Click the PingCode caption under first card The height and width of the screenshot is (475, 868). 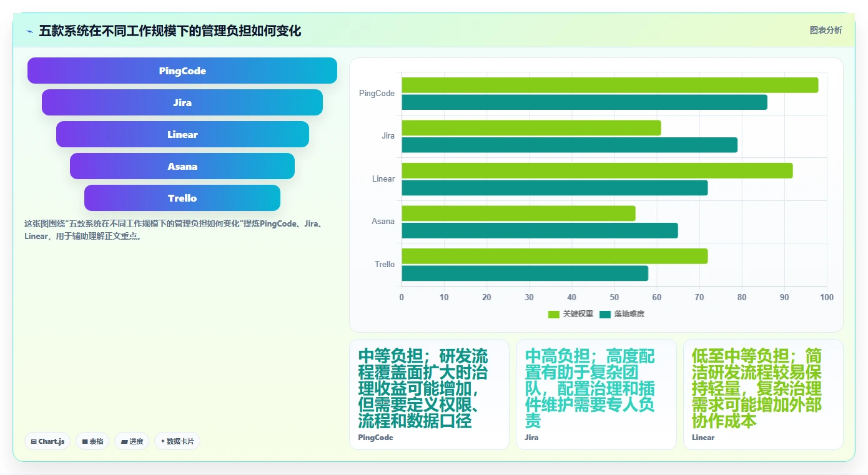[x=375, y=438]
